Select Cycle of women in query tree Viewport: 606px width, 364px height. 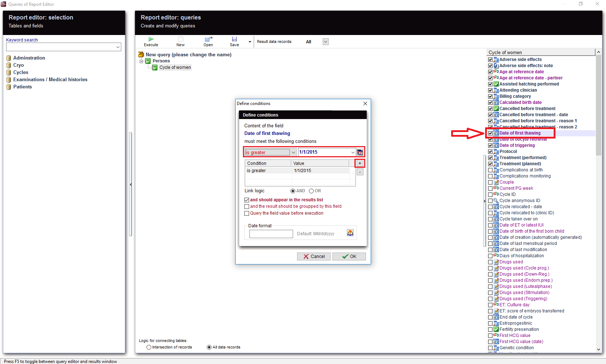coord(175,67)
